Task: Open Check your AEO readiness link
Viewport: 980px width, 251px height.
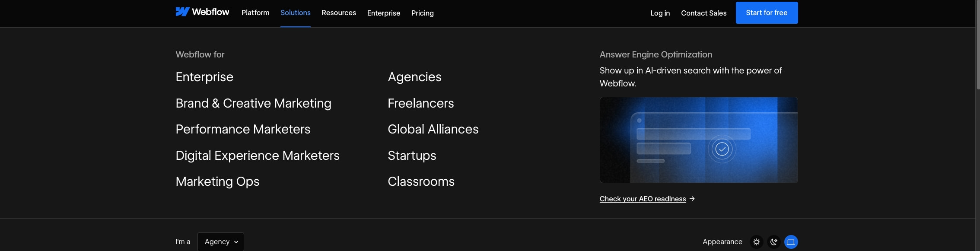Action: 643,199
